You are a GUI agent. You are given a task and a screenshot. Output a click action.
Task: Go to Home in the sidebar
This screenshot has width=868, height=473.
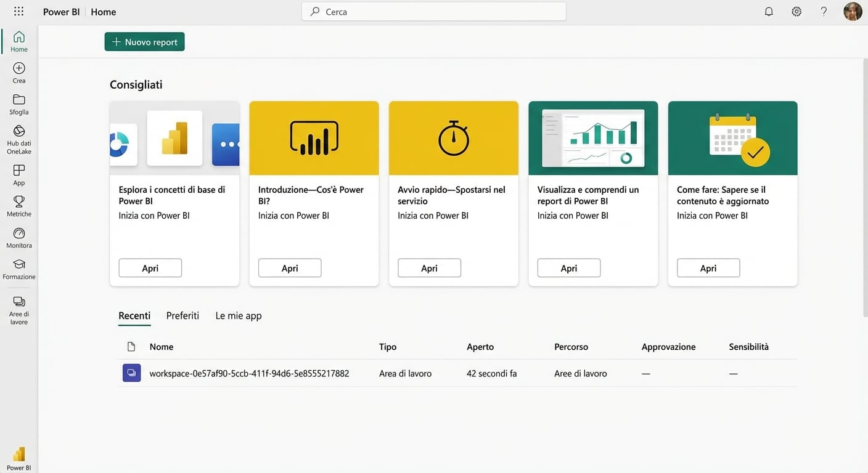(x=19, y=41)
